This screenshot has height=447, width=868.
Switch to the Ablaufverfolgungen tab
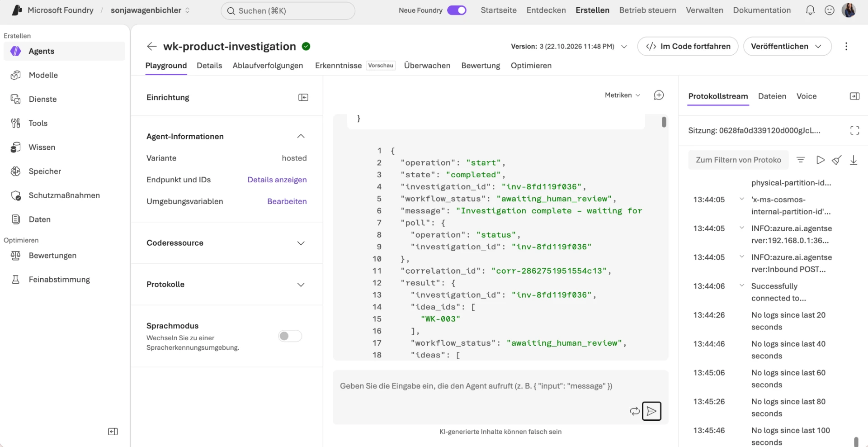(268, 66)
